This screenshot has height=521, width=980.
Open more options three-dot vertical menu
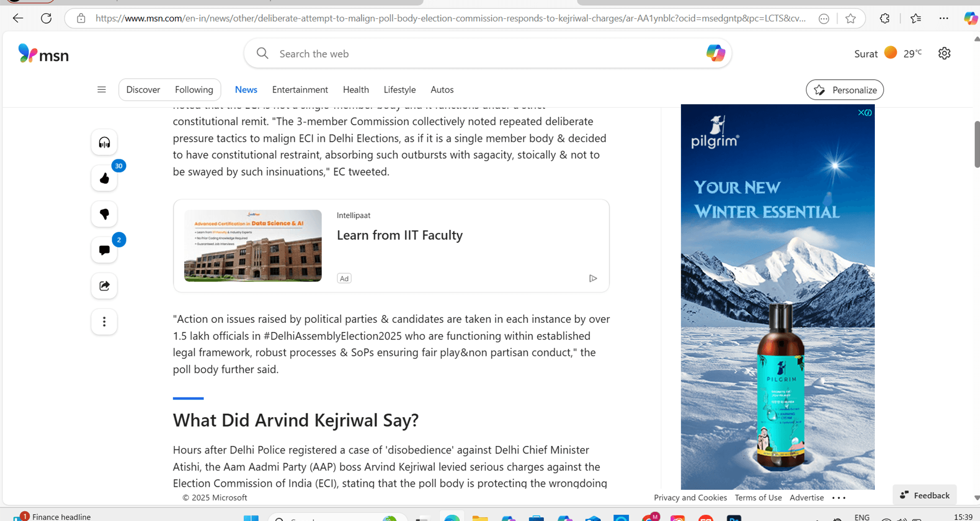click(104, 322)
